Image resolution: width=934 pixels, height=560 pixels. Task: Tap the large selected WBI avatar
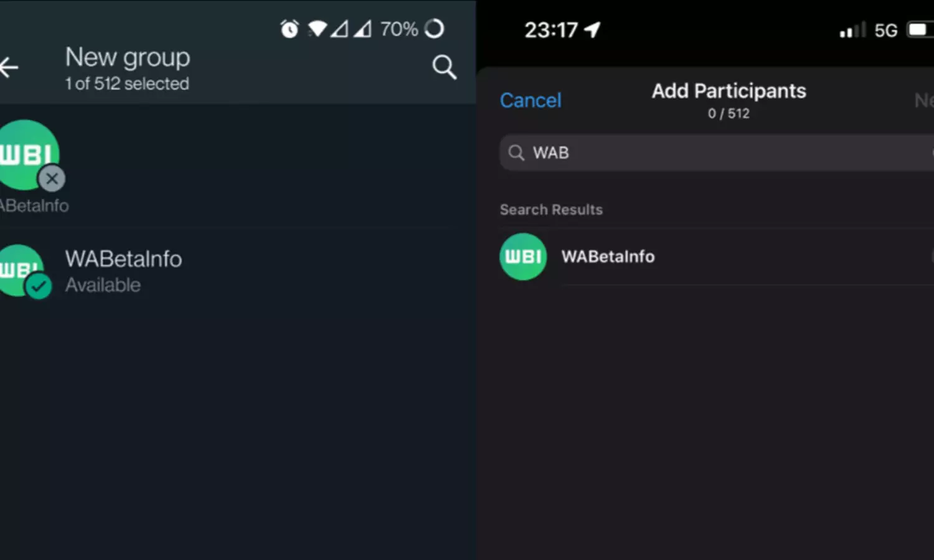29,155
